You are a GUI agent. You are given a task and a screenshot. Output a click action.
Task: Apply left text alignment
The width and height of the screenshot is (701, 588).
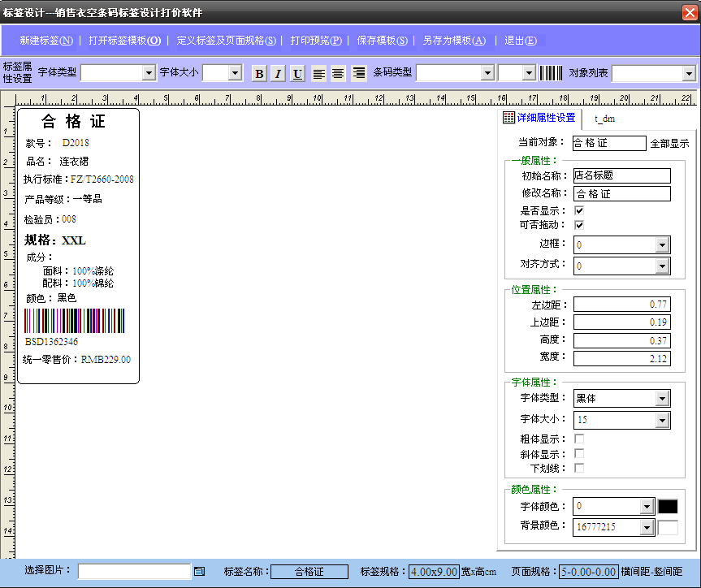click(319, 74)
